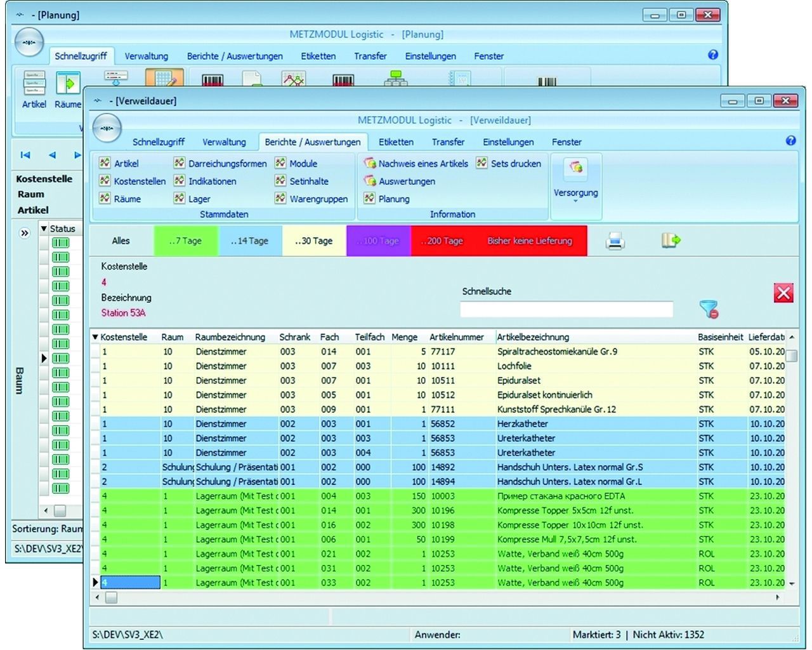Select the green ..7 Tage filter
Viewport: 812px width, 650px height.
click(186, 241)
